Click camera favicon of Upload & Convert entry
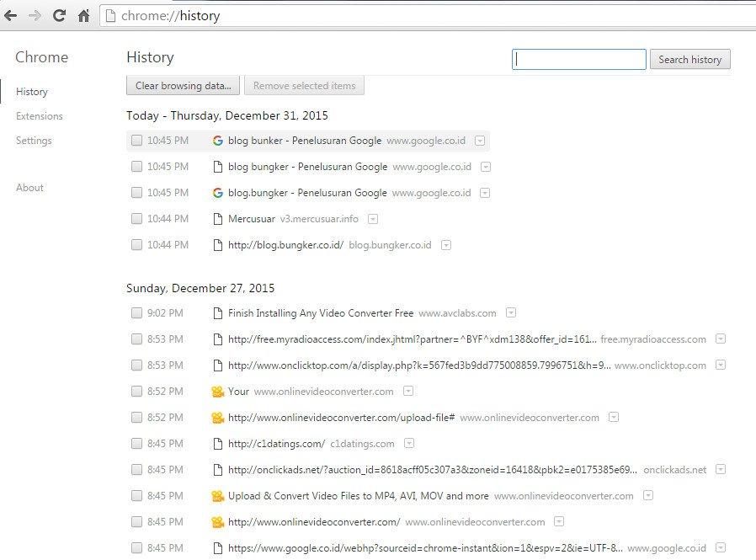Screen dimensions: 756x560 click(x=218, y=495)
